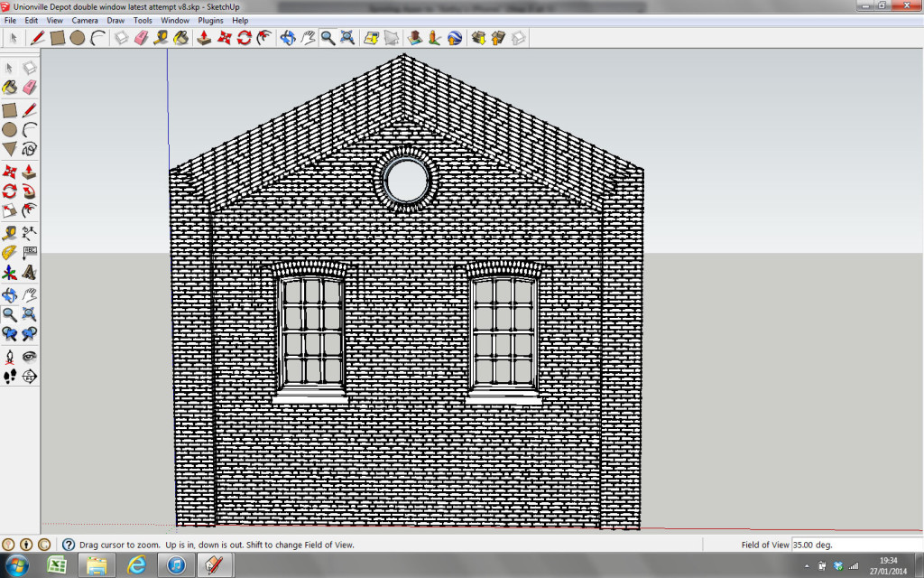Select the Freehand drawing tool
This screenshot has width=924, height=578.
(29, 149)
